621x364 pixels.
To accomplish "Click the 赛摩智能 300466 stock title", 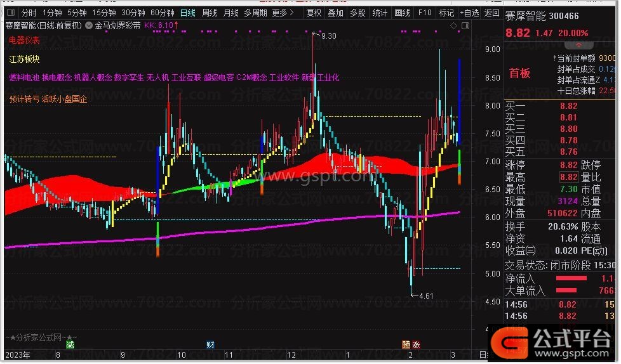I will tap(542, 16).
